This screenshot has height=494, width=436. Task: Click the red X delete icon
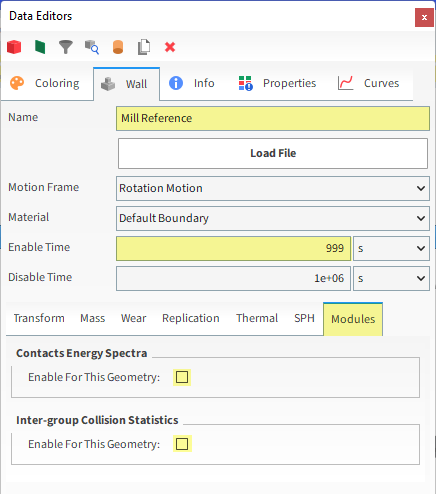coord(170,47)
